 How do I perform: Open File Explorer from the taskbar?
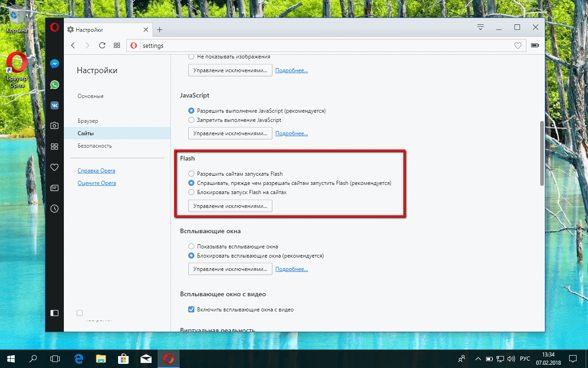tap(101, 358)
